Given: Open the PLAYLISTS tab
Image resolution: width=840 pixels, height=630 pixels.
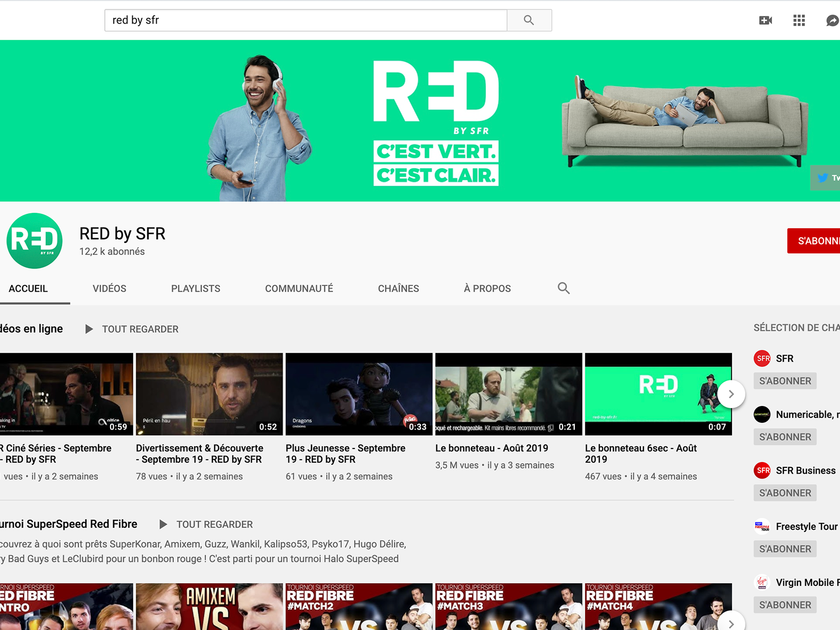Looking at the screenshot, I should (x=196, y=289).
